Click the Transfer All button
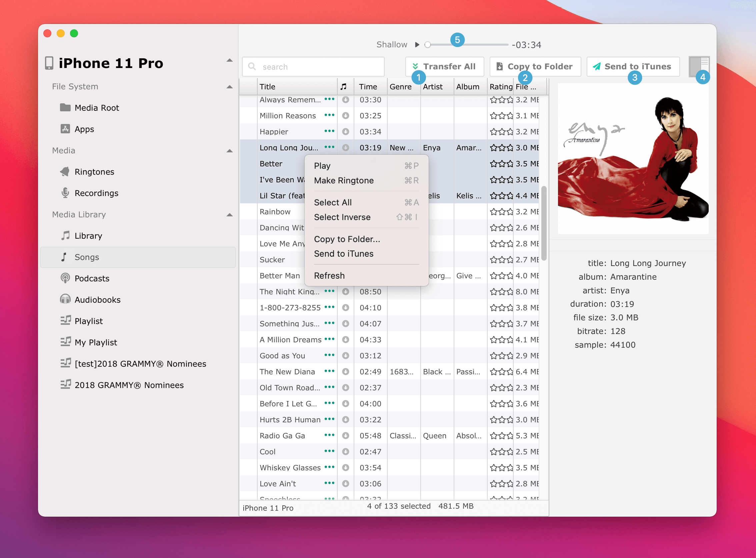This screenshot has height=558, width=756. tap(445, 67)
